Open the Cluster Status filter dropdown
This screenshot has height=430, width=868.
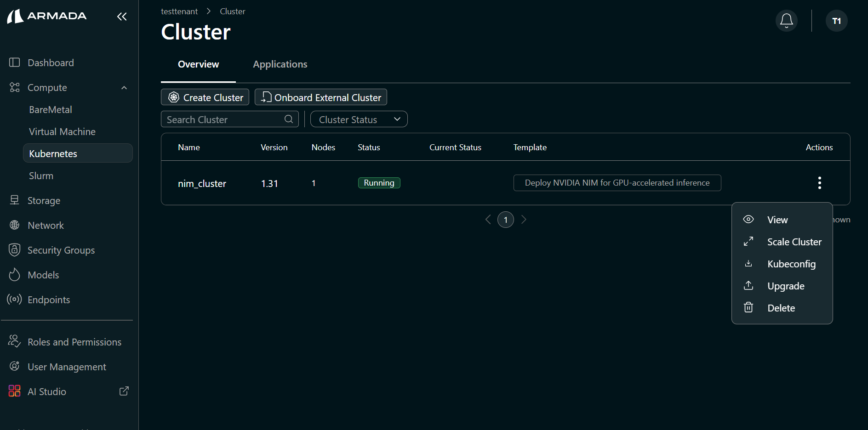(359, 119)
